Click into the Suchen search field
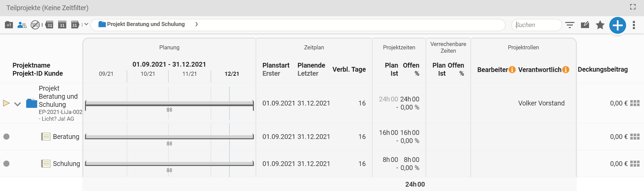This screenshot has height=191, width=644. click(536, 25)
